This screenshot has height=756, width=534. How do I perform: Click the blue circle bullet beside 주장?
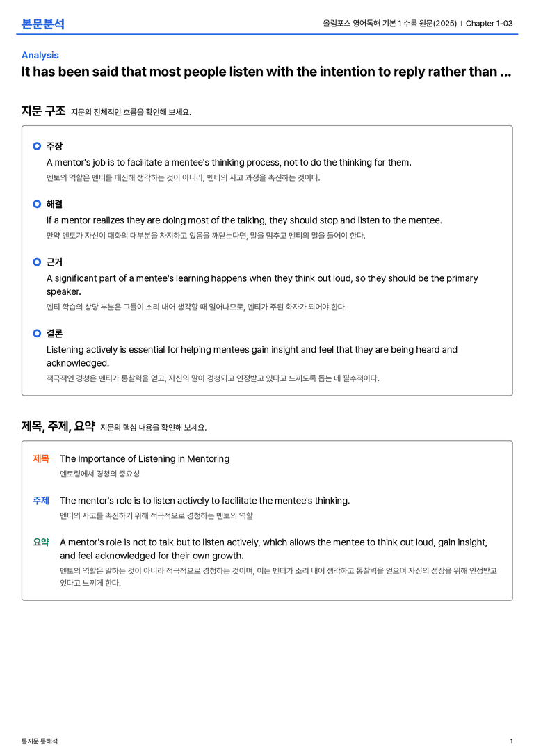[x=37, y=146]
